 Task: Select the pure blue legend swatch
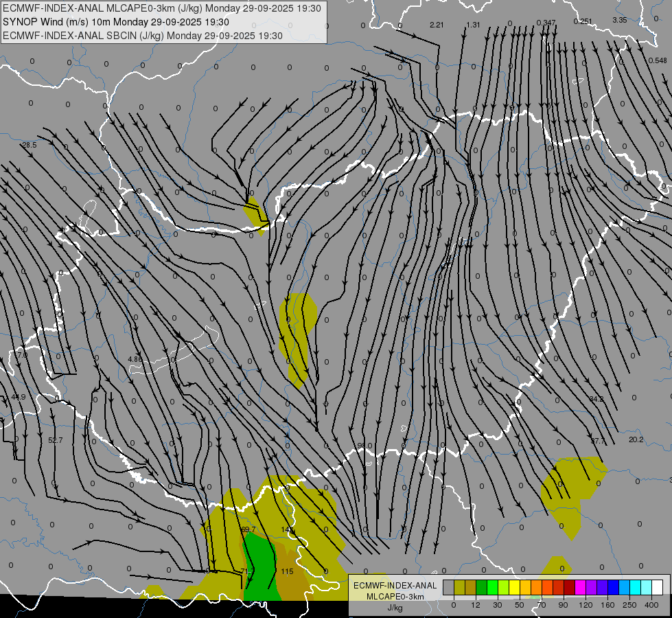pos(613,587)
